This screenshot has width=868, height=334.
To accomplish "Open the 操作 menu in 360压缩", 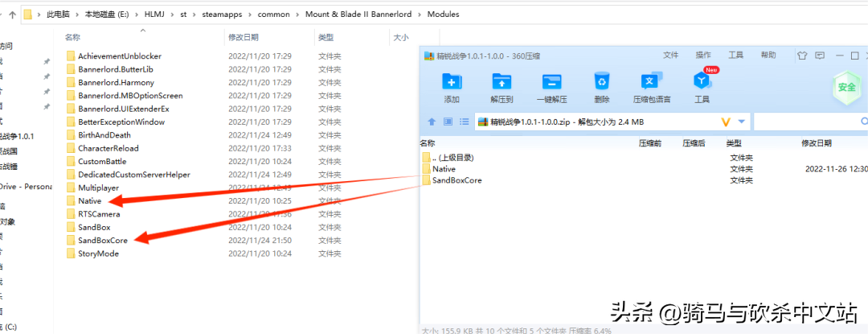I will coord(703,56).
